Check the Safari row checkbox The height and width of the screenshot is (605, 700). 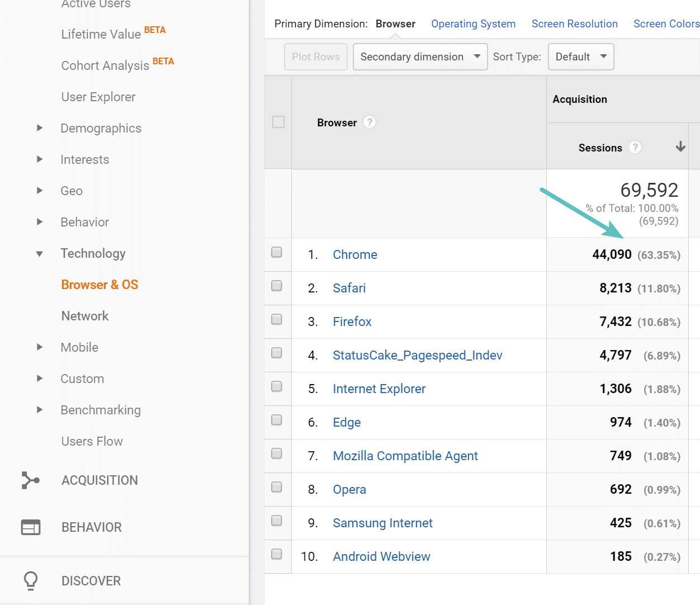(x=277, y=286)
